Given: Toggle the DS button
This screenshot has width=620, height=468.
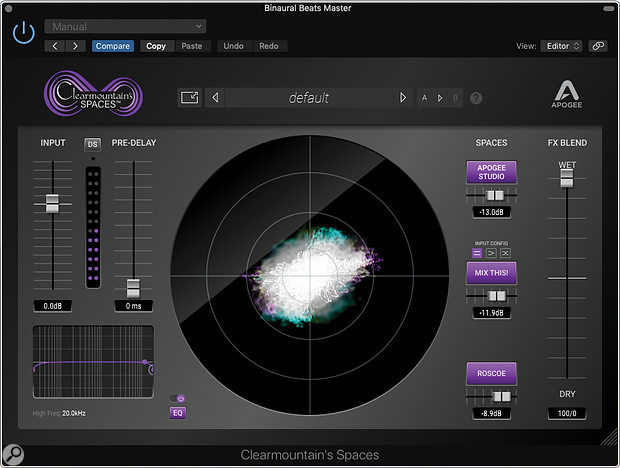Looking at the screenshot, I should tap(93, 144).
